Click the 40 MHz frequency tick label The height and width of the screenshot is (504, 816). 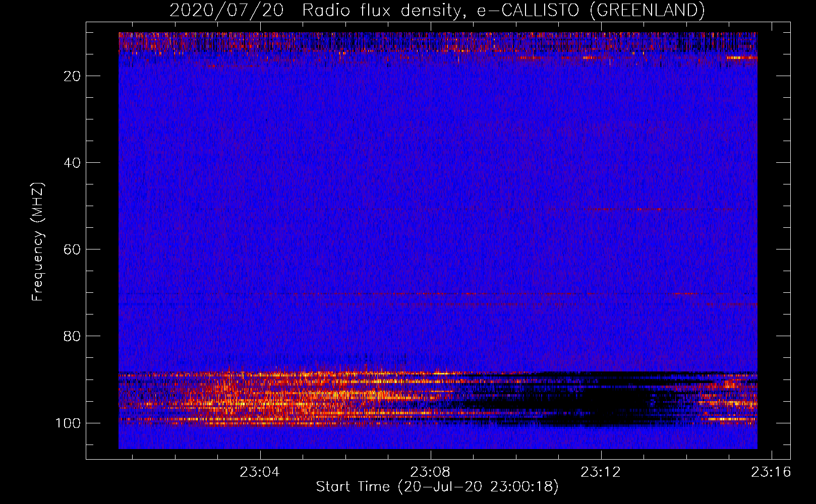coord(72,163)
